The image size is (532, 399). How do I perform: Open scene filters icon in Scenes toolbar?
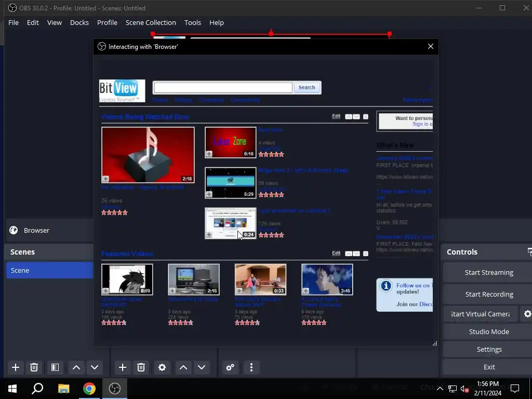[55, 367]
